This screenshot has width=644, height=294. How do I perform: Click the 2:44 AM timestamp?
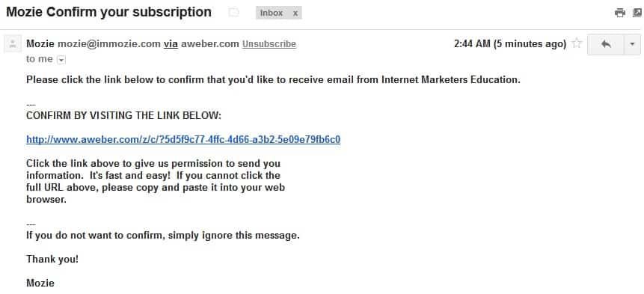coord(510,43)
